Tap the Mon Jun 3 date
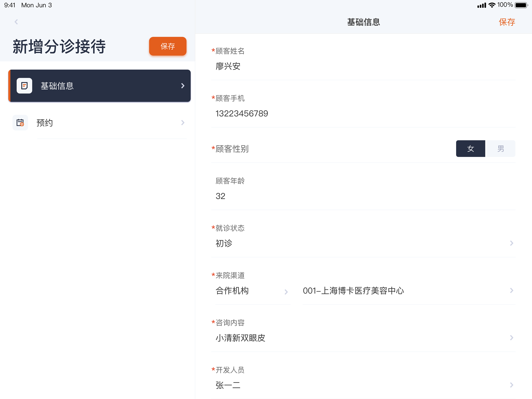Screen dimensions: 532x399 (37, 5)
